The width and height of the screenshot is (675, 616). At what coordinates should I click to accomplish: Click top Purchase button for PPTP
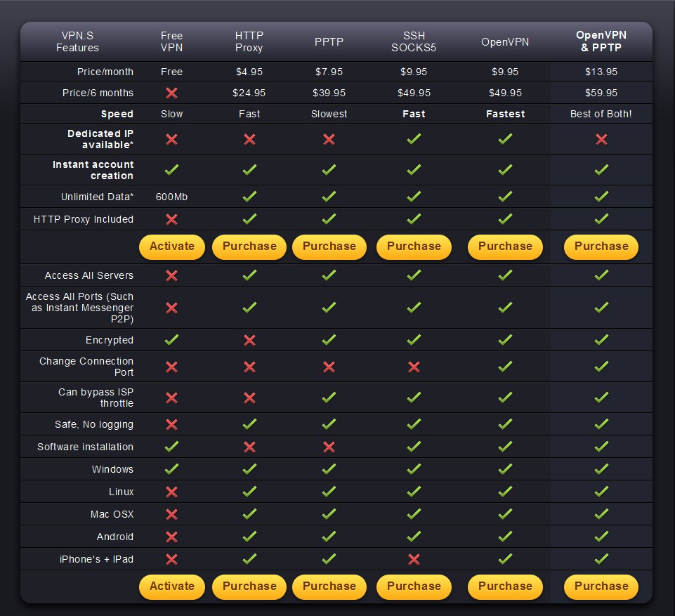[329, 247]
